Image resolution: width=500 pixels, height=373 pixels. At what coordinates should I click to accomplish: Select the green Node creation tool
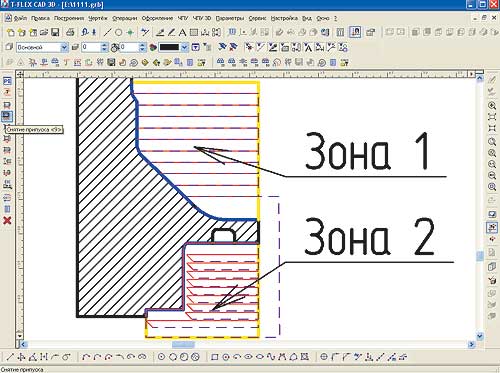(130, 32)
